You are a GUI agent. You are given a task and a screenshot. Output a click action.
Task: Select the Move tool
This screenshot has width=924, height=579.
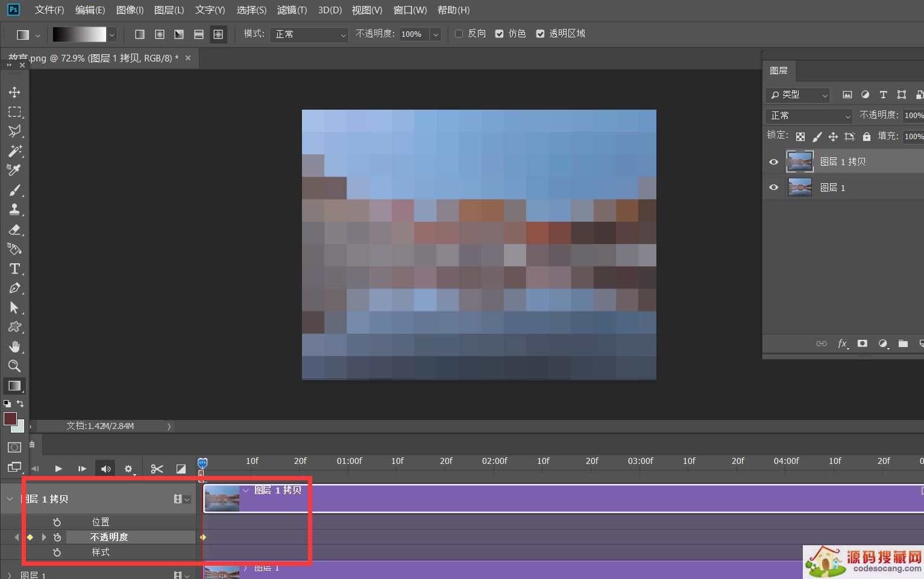coord(14,92)
